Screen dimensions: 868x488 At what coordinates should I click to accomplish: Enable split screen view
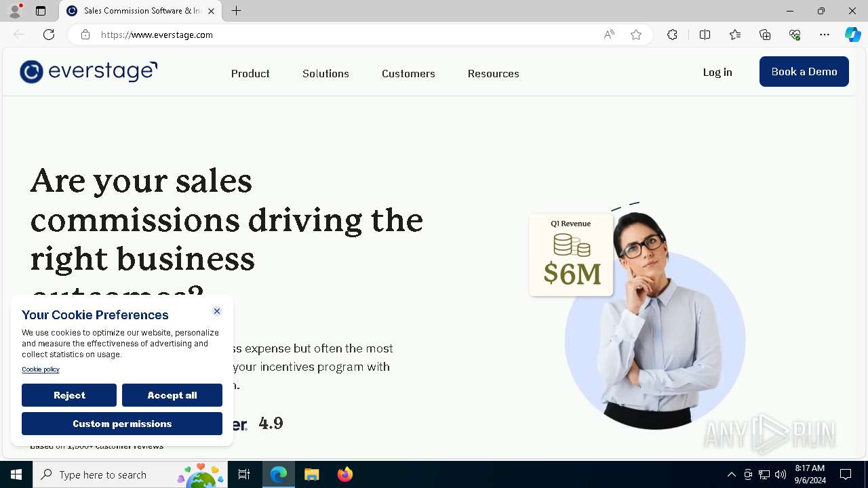point(705,35)
